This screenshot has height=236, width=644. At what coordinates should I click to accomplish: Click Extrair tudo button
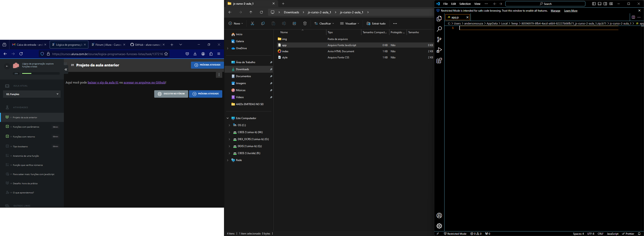[x=376, y=23]
